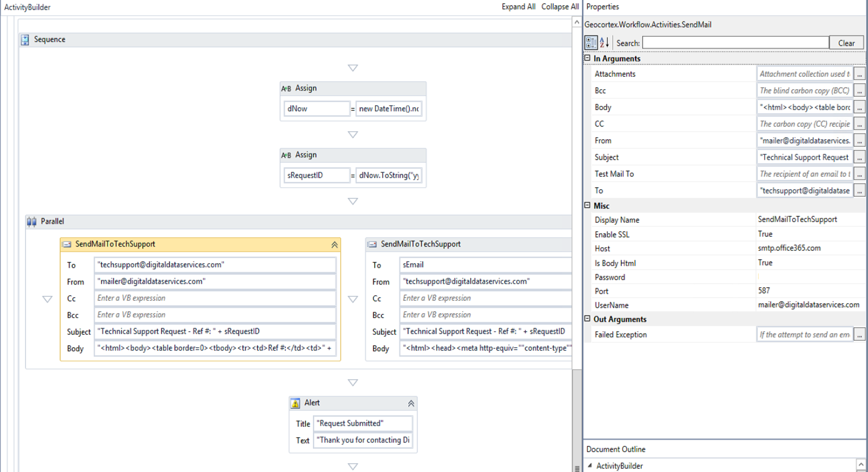Edit the sRequestID variable field
This screenshot has height=472, width=868.
point(317,176)
